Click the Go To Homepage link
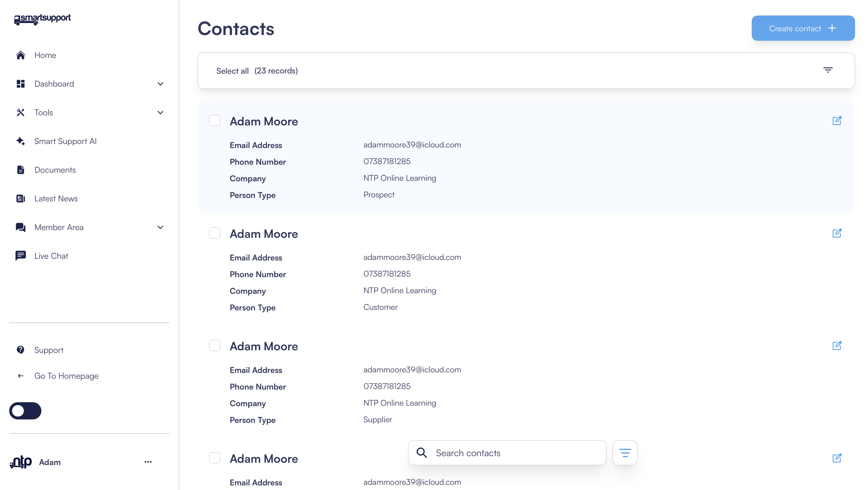This screenshot has width=868, height=490. [x=66, y=376]
